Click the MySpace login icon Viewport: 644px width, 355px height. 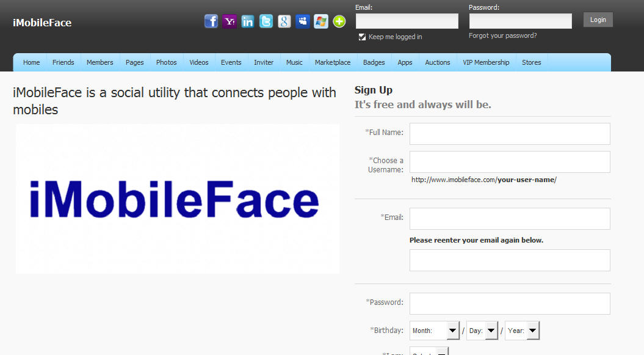303,21
